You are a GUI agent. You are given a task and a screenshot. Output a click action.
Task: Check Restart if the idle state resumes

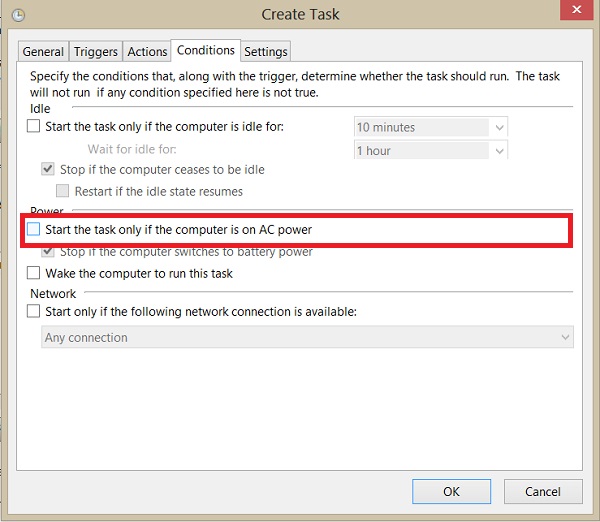pos(62,191)
